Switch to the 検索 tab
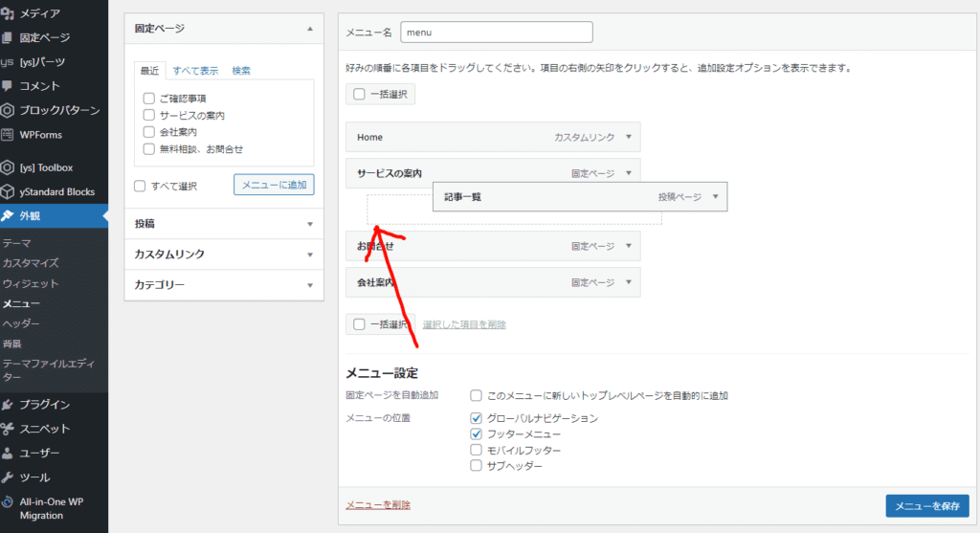 pyautogui.click(x=241, y=71)
